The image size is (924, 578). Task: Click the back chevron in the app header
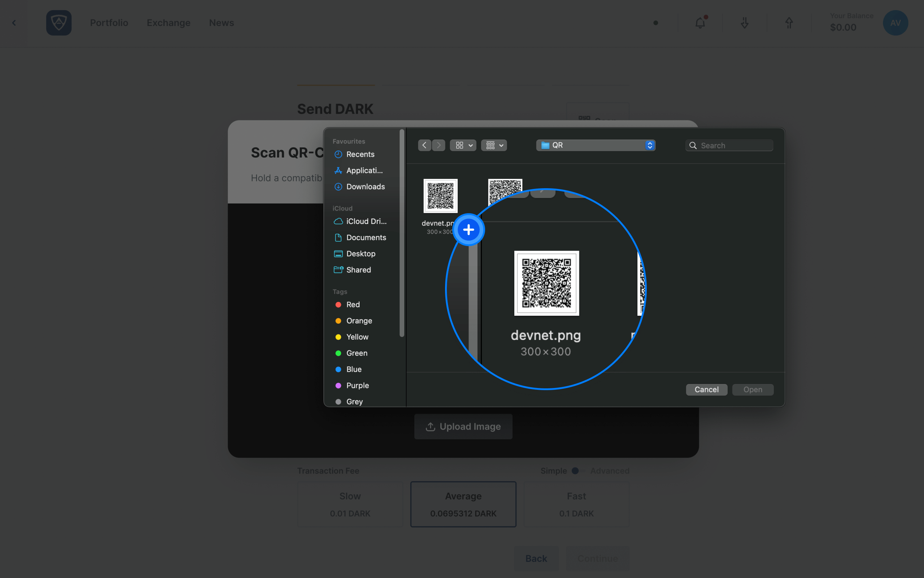click(x=14, y=23)
